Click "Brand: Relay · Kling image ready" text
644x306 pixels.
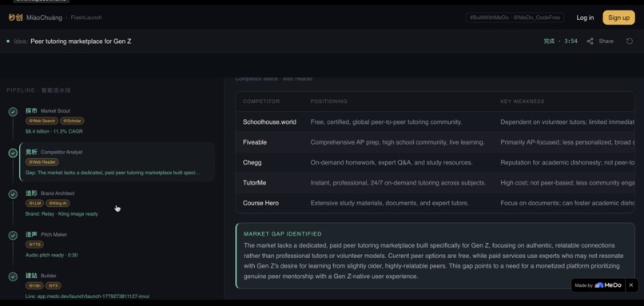pos(62,213)
